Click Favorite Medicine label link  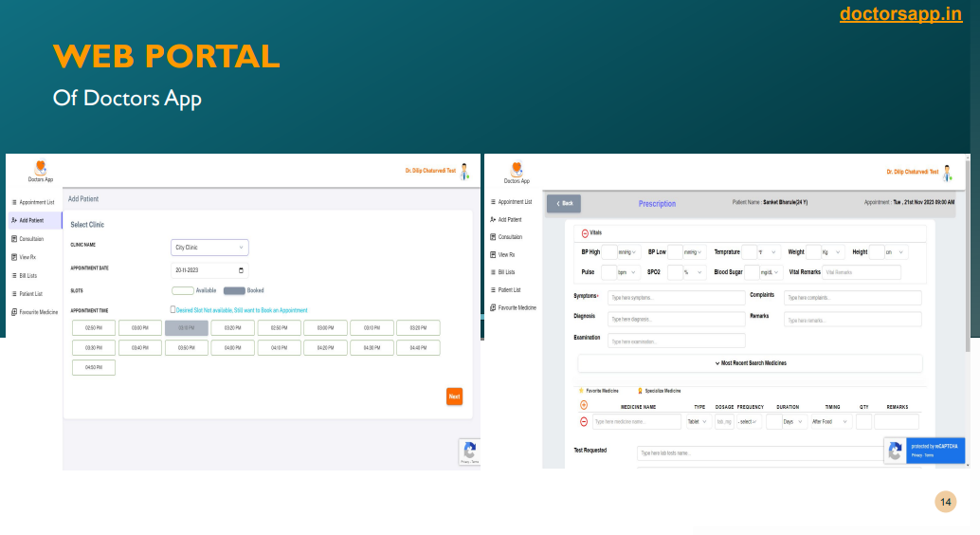(602, 391)
